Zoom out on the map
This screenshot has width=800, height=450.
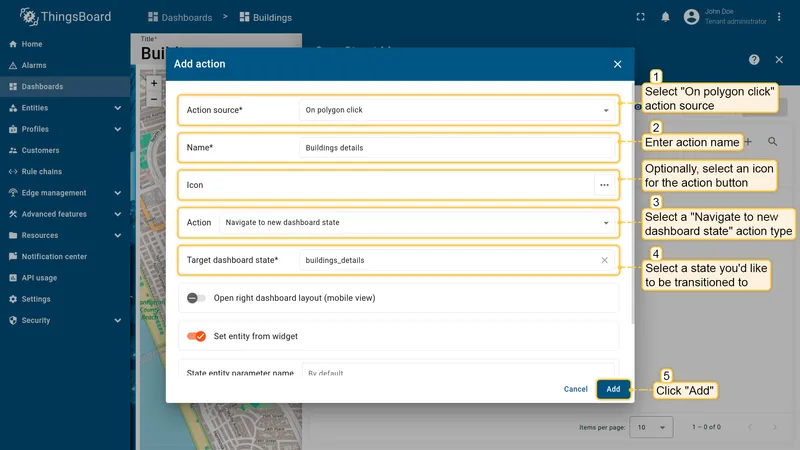[x=154, y=99]
